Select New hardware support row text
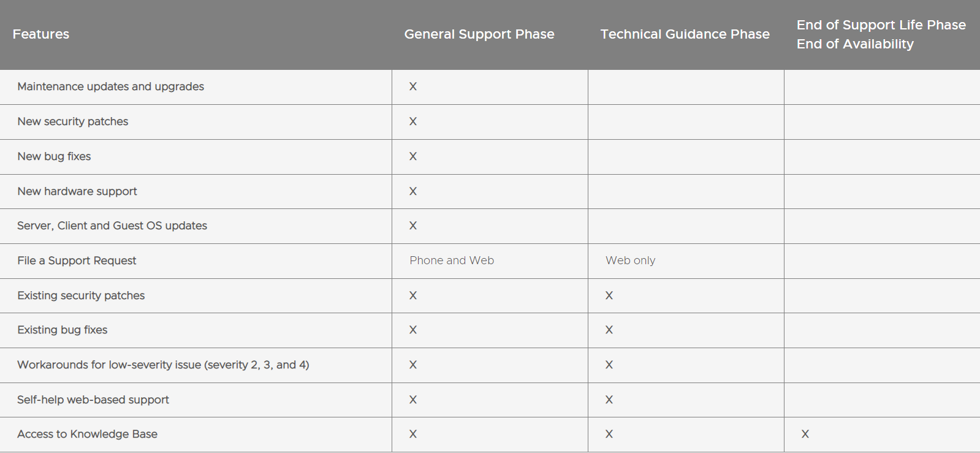 click(x=77, y=191)
